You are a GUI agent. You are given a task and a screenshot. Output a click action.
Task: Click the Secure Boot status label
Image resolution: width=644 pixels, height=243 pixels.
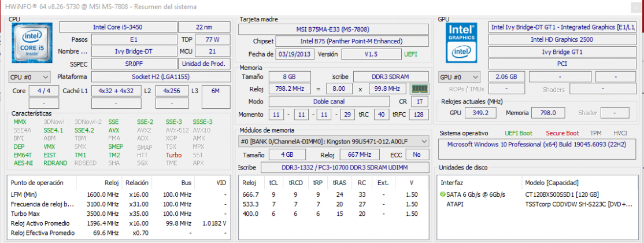click(x=562, y=133)
